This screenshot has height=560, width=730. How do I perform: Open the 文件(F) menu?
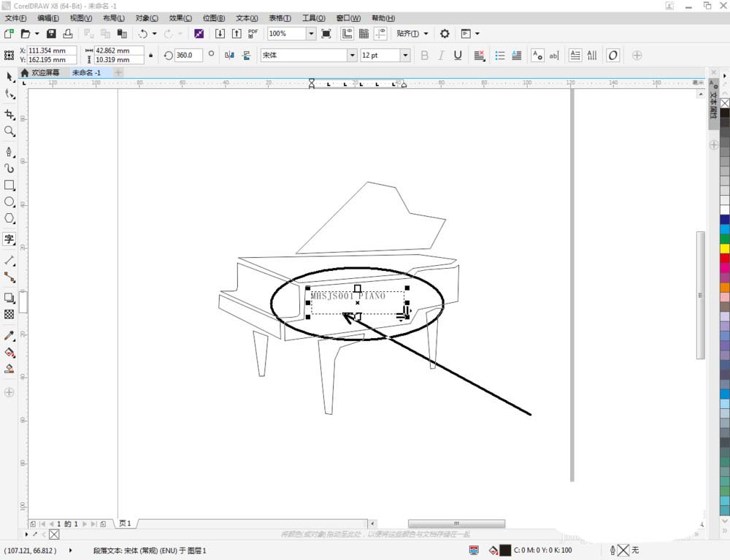(x=16, y=18)
